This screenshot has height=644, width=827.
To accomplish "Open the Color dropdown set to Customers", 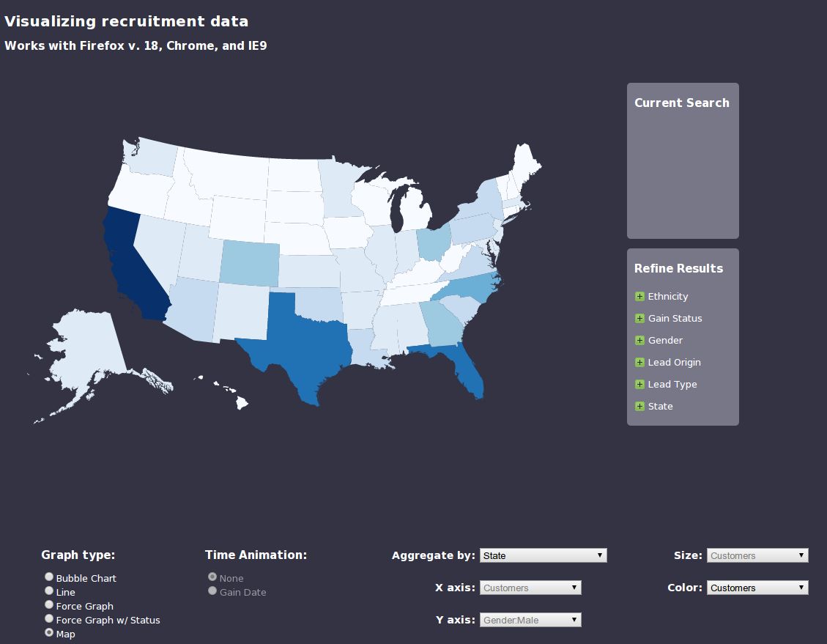I will coord(757,588).
